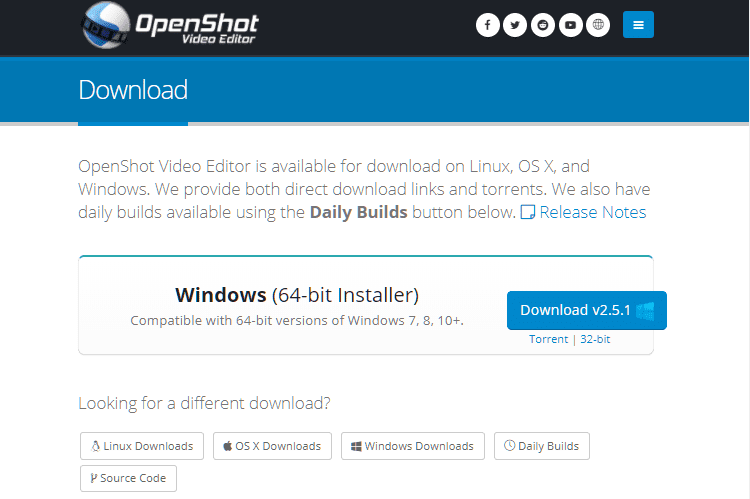This screenshot has width=750, height=499.
Task: Open the OpenShot Facebook page icon
Action: point(487,25)
